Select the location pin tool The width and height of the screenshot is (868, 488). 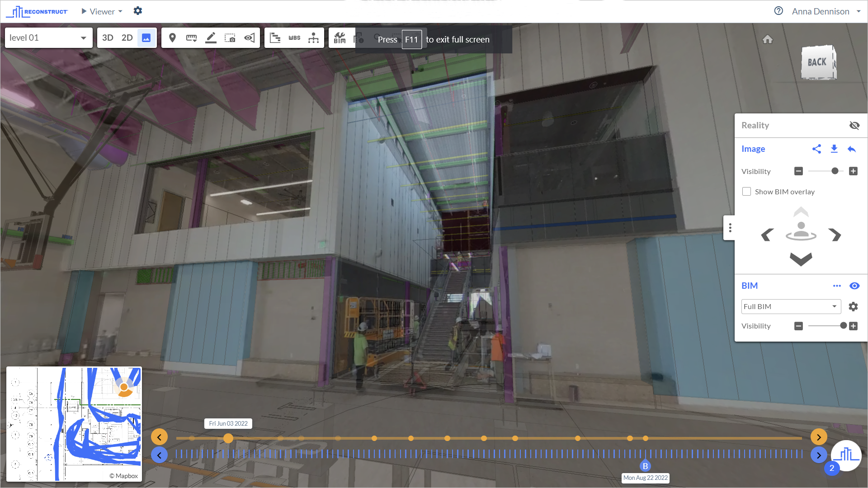(172, 38)
